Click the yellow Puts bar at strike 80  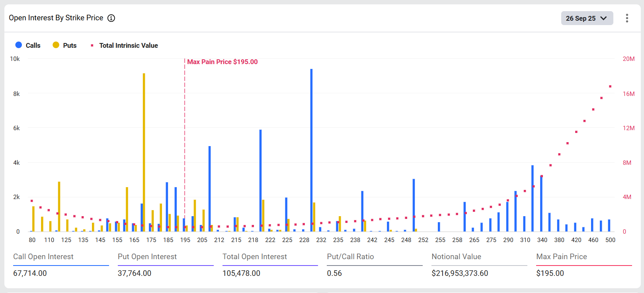coord(33,219)
